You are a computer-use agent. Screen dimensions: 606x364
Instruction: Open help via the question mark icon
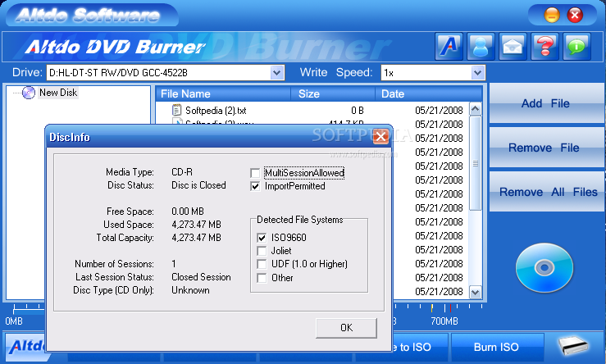coord(545,47)
